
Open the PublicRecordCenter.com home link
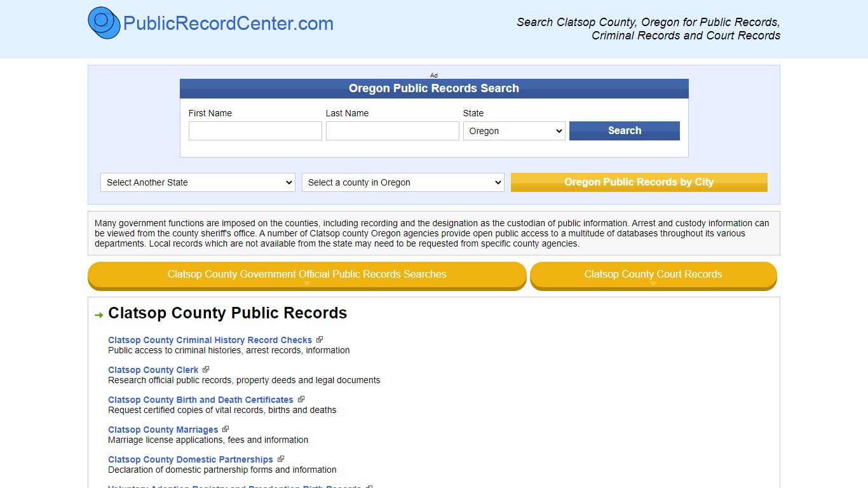coord(228,24)
